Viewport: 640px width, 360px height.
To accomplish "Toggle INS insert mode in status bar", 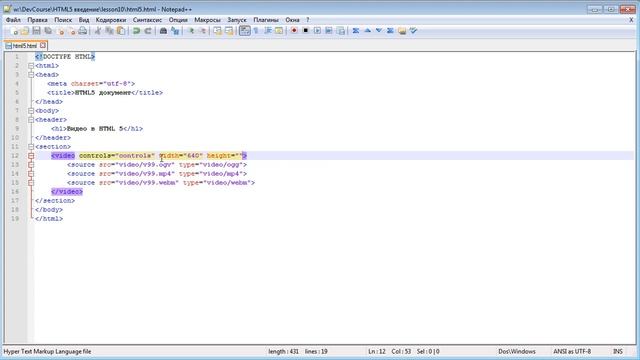I will (x=618, y=351).
